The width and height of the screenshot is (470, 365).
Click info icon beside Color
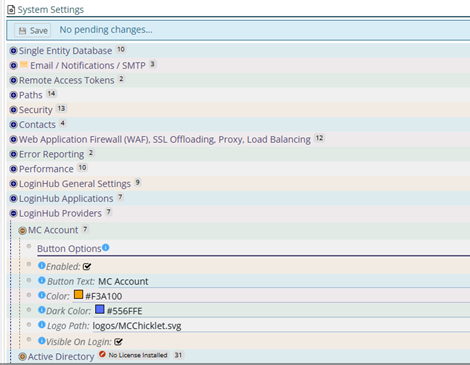42,295
